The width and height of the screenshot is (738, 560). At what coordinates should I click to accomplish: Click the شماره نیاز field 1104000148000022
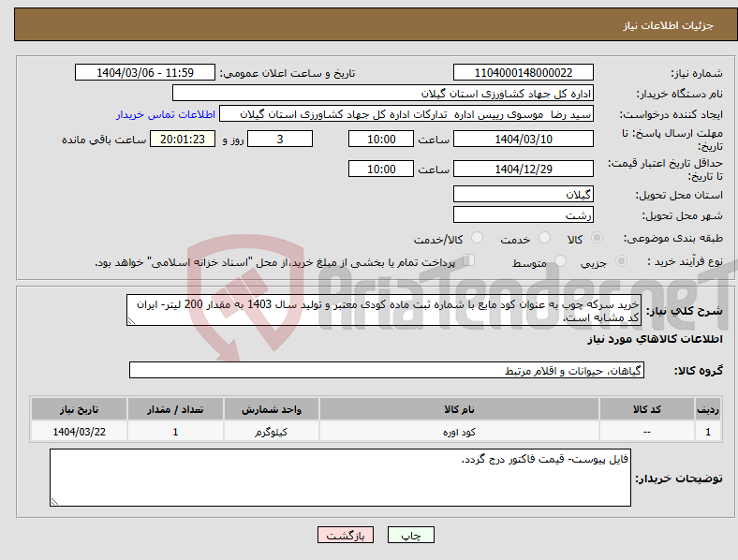pyautogui.click(x=524, y=72)
